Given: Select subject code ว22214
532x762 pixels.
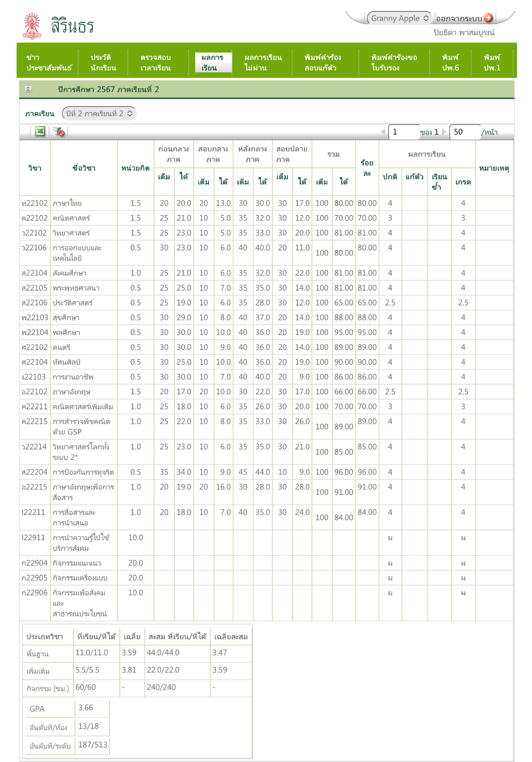Looking at the screenshot, I should 35,447.
